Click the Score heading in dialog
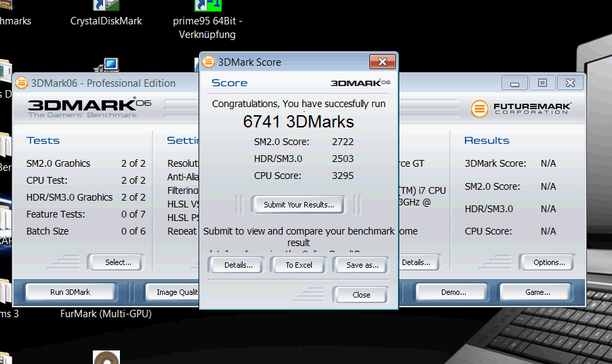Image resolution: width=612 pixels, height=364 pixels. click(x=230, y=83)
